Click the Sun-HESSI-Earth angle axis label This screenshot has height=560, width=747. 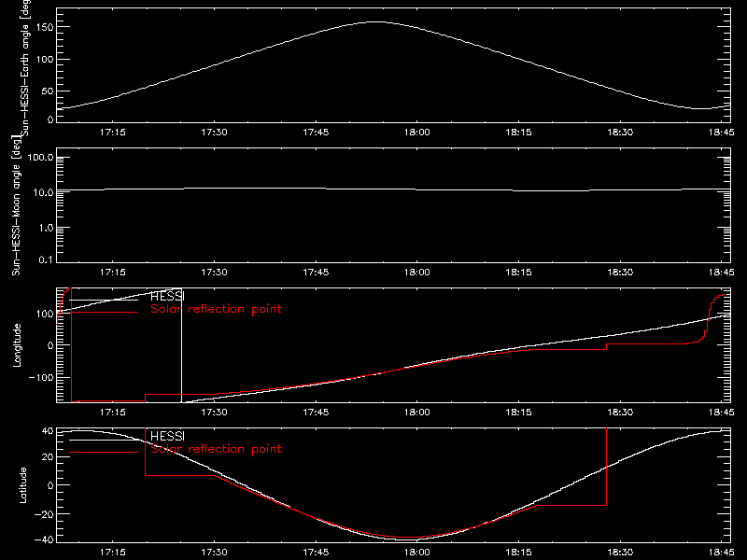[26, 67]
